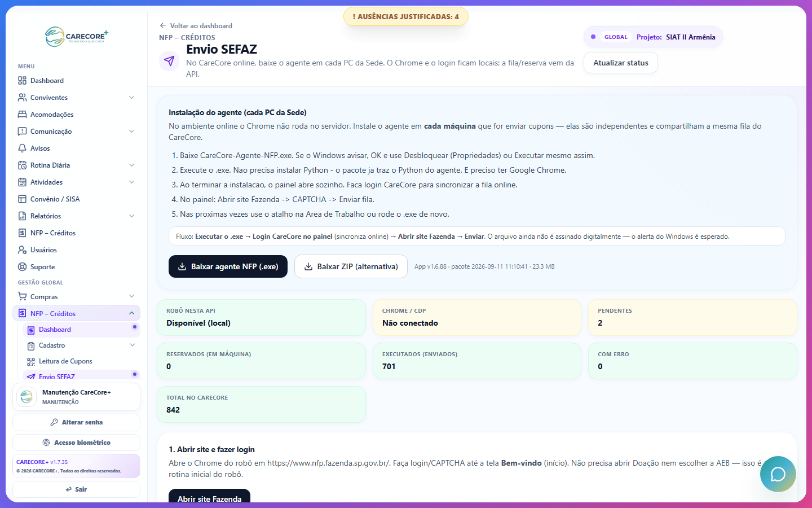Click the Leitura de Cupons QR icon
This screenshot has width=812, height=508.
[x=31, y=361]
